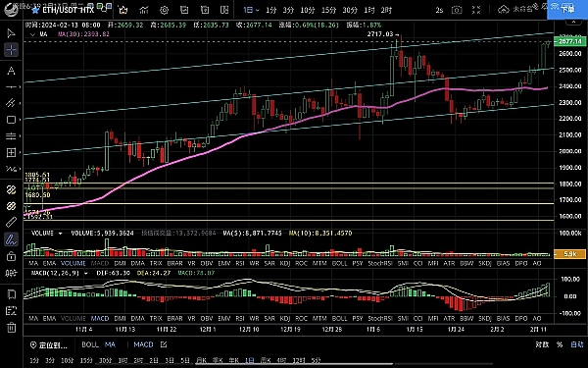Click the bottom timeframe list horizontal scrollbar
This screenshot has height=368, width=588.
294,364
